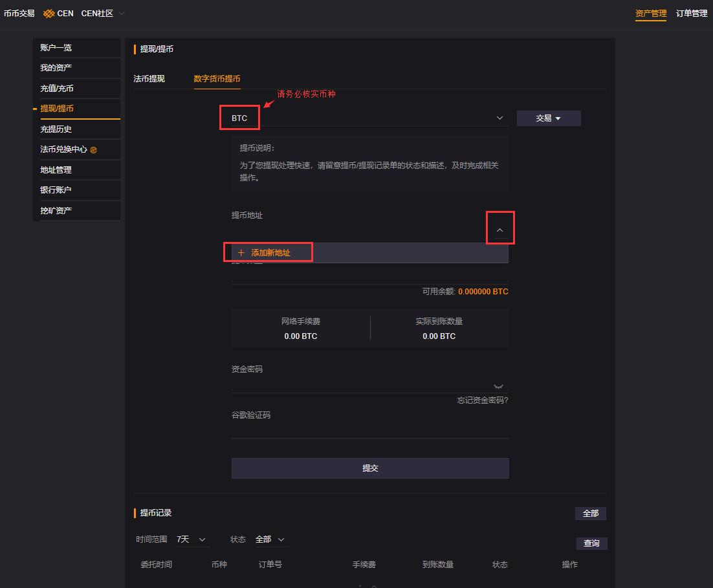Click available balance 0.000000 BTC

click(x=483, y=292)
